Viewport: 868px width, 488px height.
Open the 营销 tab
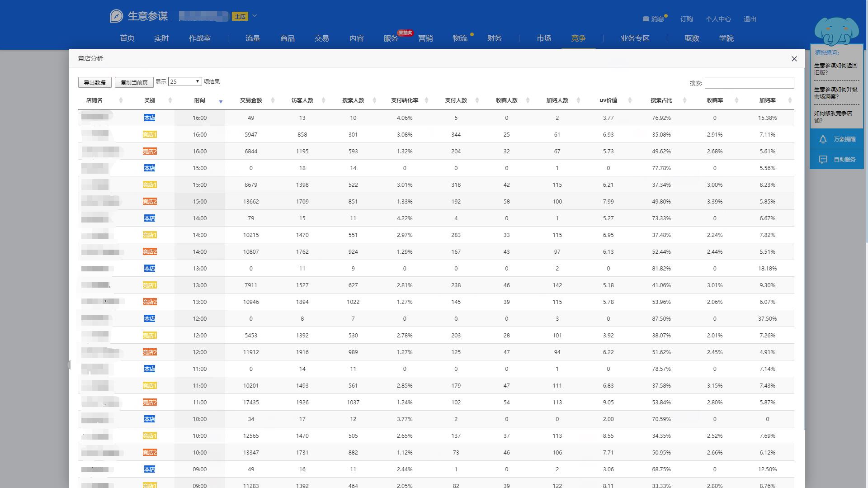425,38
